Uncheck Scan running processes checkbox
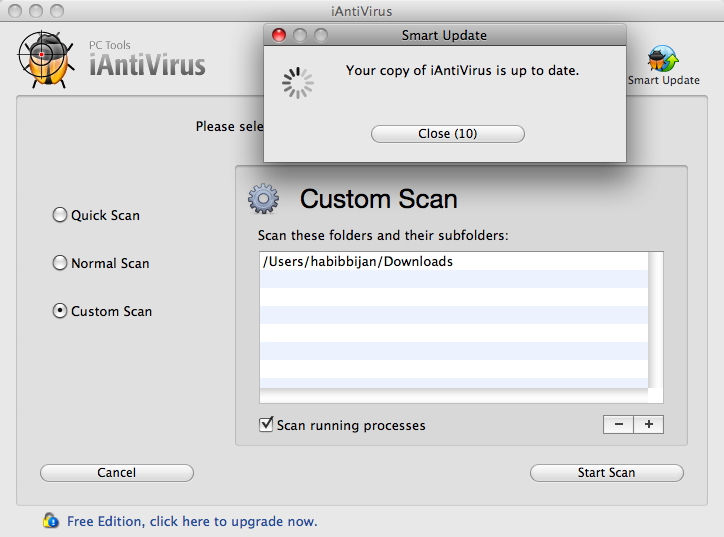Viewport: 724px width, 537px height. [266, 424]
